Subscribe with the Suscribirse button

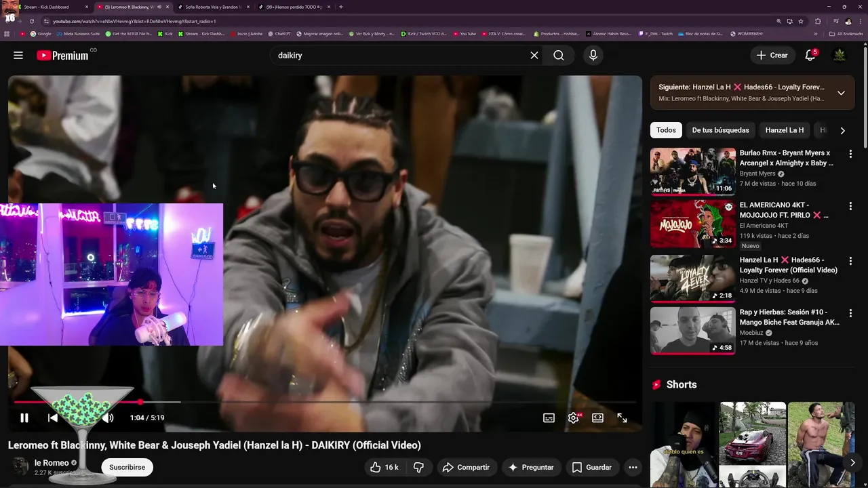coord(127,468)
